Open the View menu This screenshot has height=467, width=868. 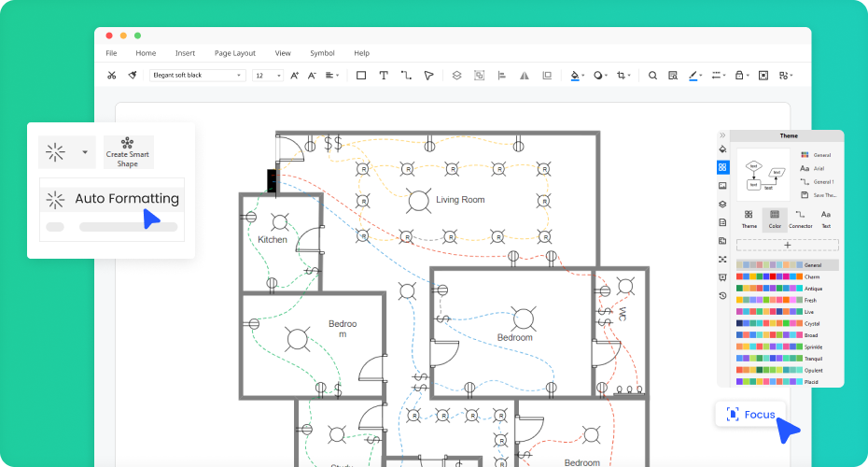[x=283, y=53]
